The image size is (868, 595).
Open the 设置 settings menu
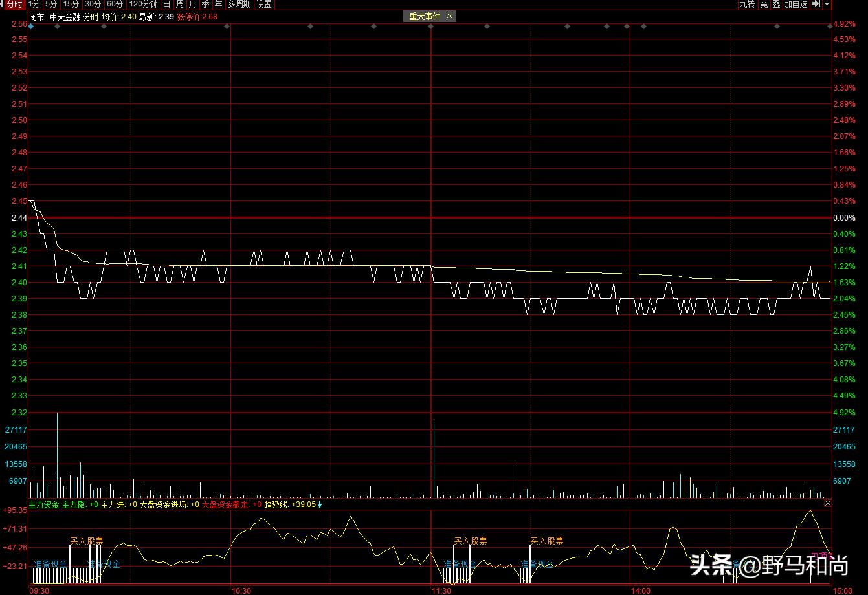(264, 5)
